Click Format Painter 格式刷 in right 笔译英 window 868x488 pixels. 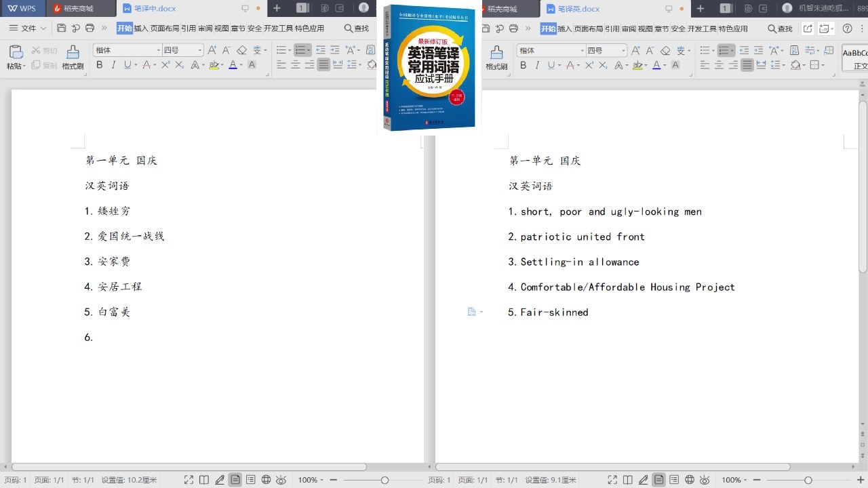point(496,58)
